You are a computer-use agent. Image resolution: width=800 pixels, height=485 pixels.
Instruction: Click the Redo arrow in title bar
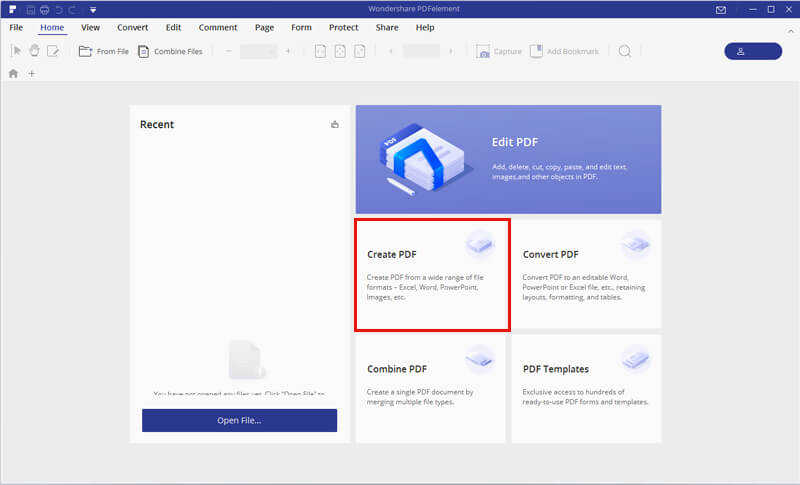(72, 10)
